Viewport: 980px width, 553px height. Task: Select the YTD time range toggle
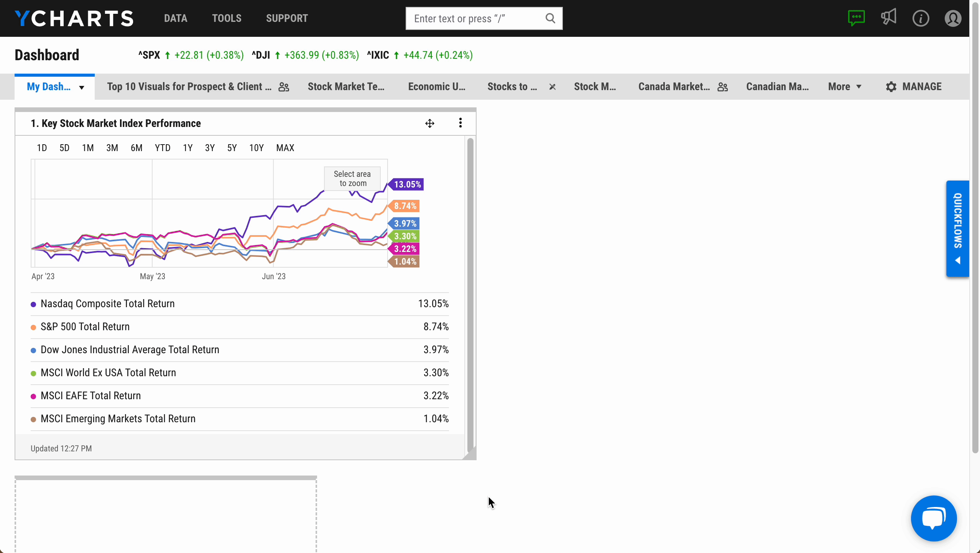[163, 148]
